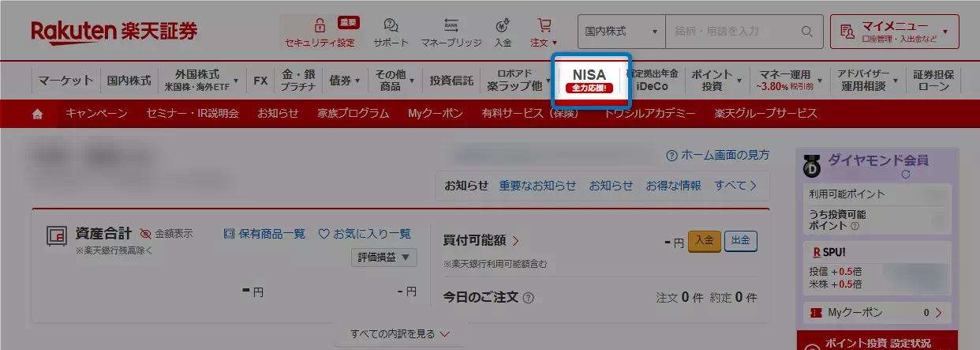The image size is (980, 350).
Task: Open the NISA menu tab
Action: click(589, 80)
